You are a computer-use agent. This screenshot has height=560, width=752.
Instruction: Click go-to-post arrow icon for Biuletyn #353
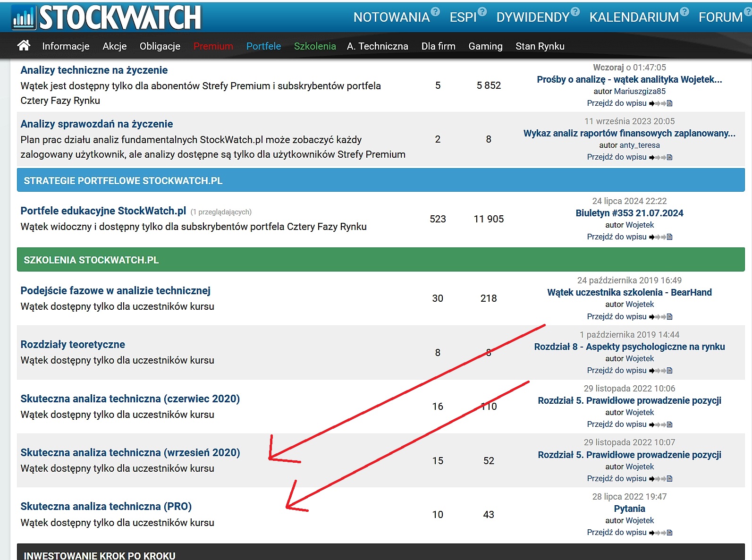pyautogui.click(x=660, y=237)
